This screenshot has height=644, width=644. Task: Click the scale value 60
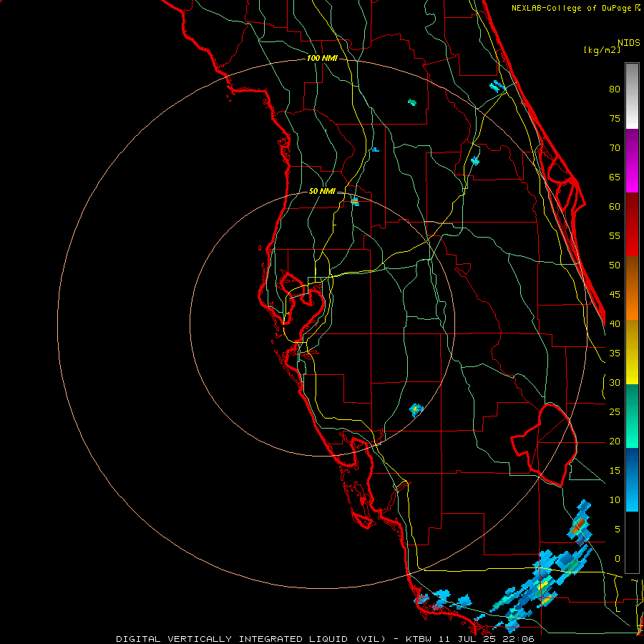[x=615, y=207]
